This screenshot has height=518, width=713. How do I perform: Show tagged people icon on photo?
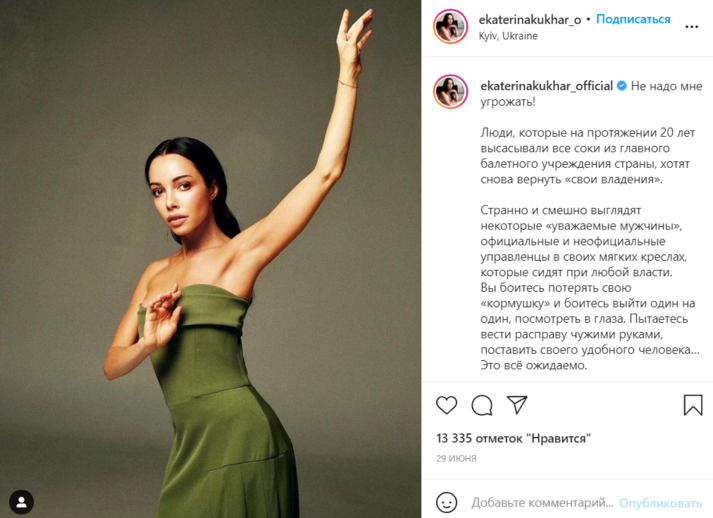[21, 502]
